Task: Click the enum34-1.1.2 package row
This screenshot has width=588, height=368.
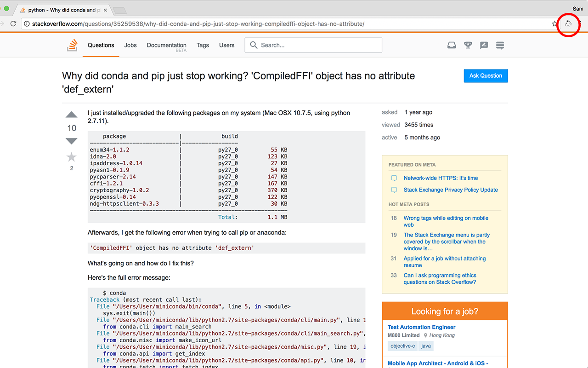Action: pyautogui.click(x=189, y=150)
